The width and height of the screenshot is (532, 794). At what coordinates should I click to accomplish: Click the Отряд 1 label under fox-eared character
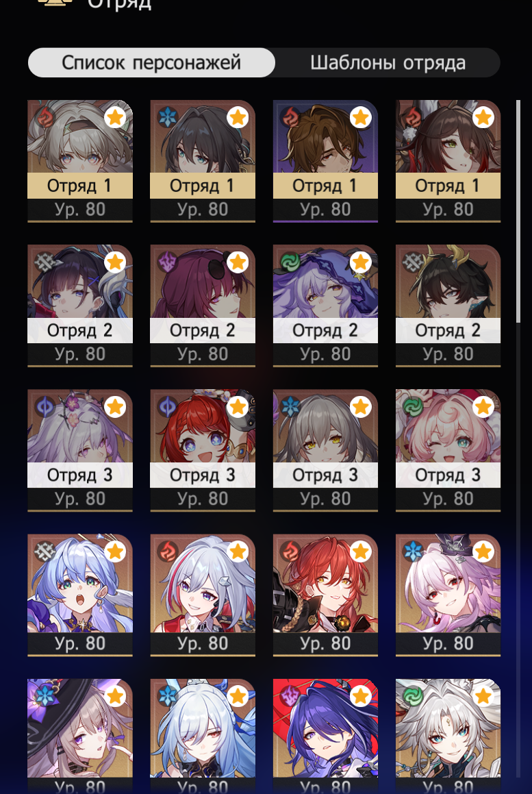[448, 186]
